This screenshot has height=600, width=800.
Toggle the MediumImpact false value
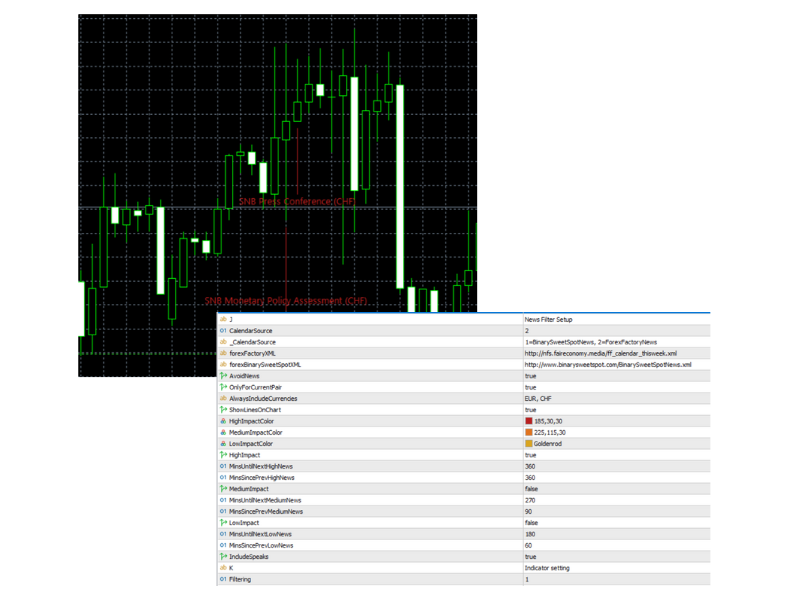[x=532, y=489]
